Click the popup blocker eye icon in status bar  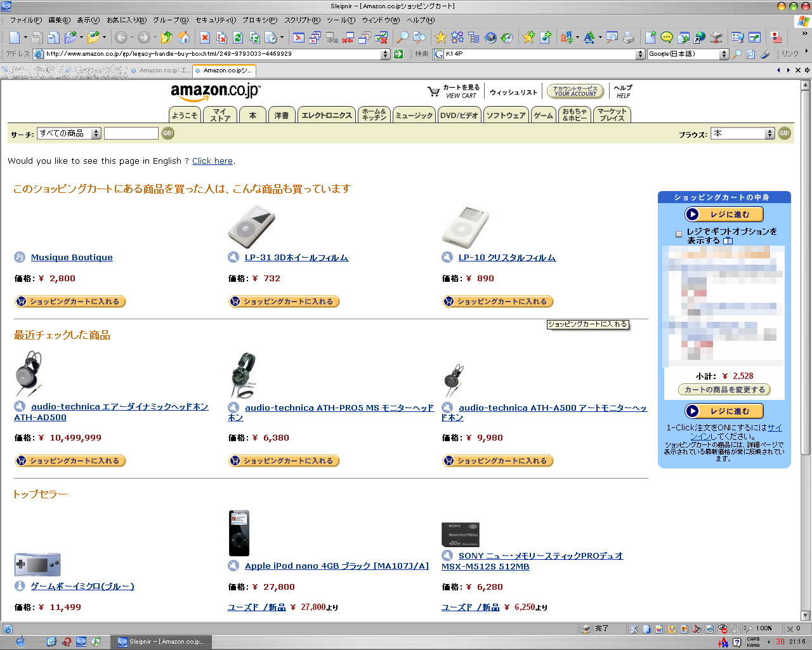[723, 628]
